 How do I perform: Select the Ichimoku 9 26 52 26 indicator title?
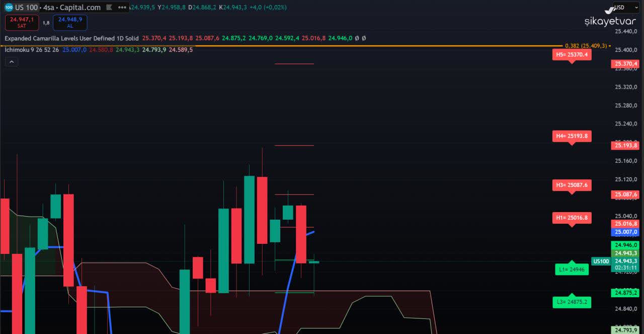(x=32, y=49)
